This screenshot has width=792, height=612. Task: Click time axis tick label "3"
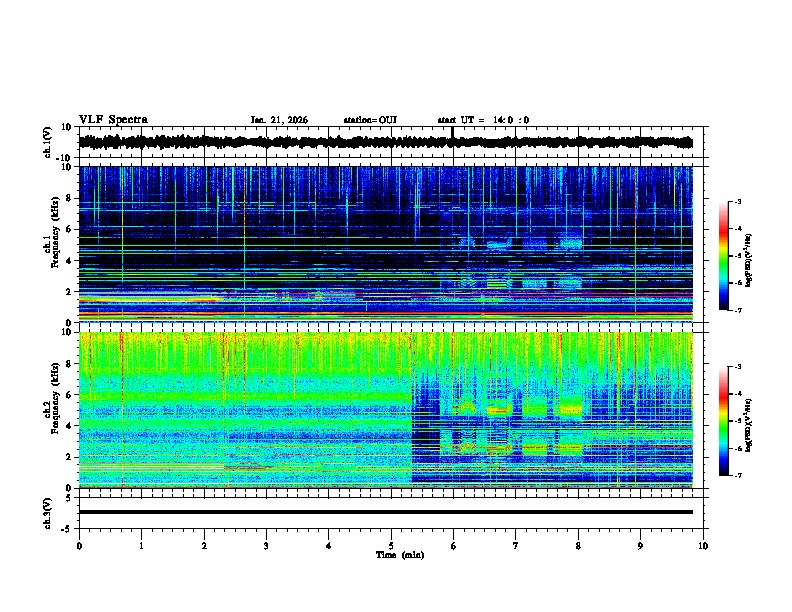266,546
